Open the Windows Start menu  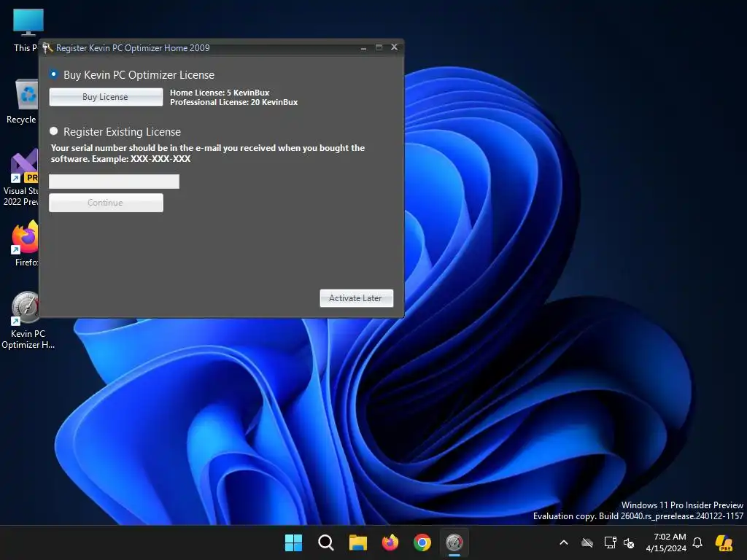[293, 542]
